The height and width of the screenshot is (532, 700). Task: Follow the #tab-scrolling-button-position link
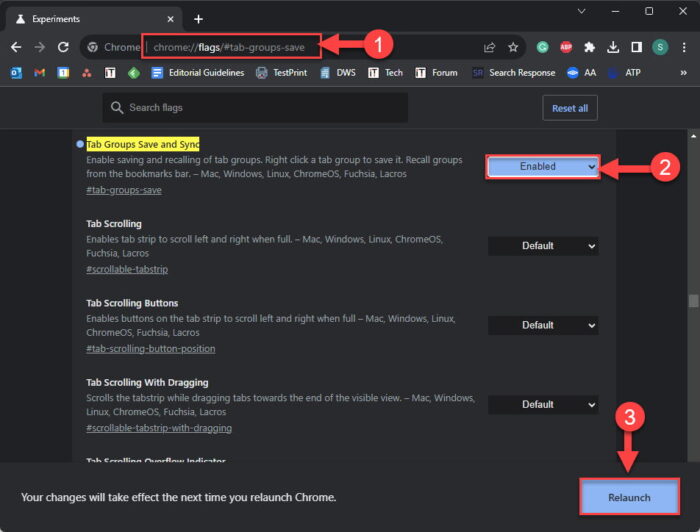150,349
